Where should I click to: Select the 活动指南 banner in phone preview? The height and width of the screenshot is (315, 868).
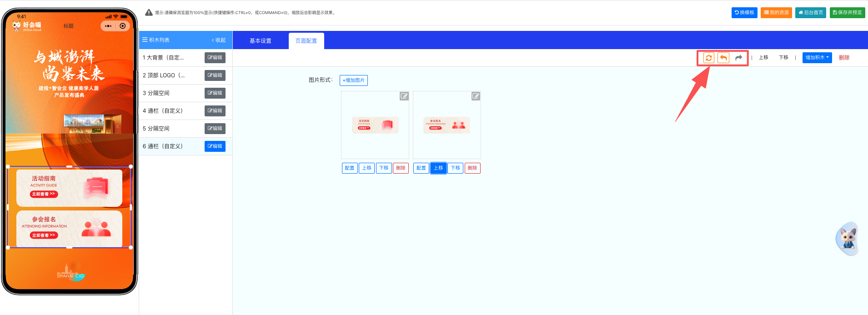[69, 188]
